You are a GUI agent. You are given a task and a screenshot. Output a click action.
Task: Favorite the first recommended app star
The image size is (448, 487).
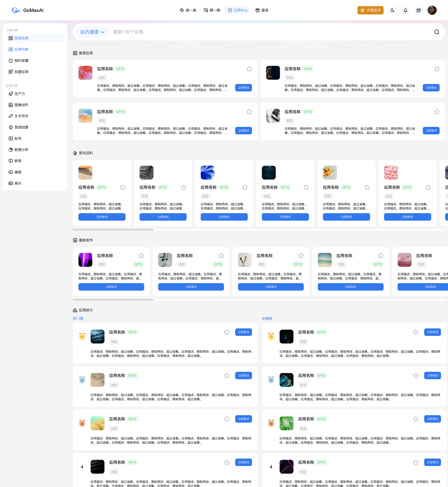[249, 69]
